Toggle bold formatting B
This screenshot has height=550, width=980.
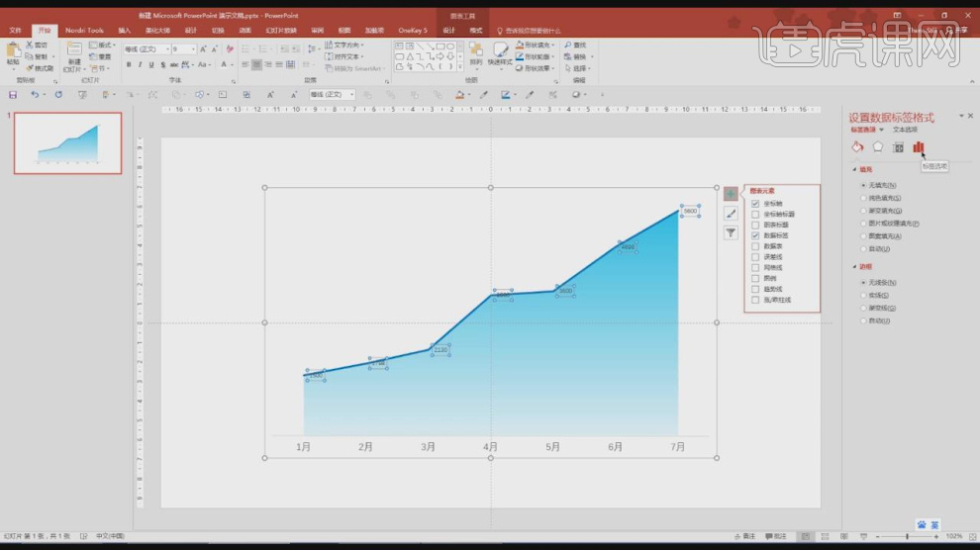pos(129,65)
